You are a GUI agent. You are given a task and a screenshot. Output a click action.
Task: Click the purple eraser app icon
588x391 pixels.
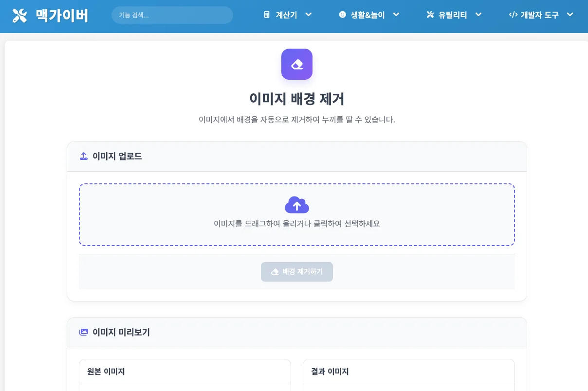[x=297, y=64]
